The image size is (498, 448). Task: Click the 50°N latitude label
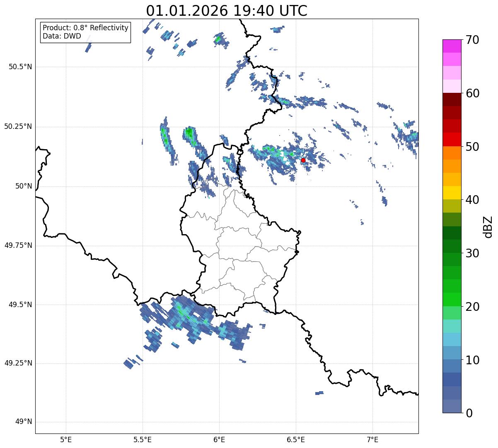pos(24,186)
